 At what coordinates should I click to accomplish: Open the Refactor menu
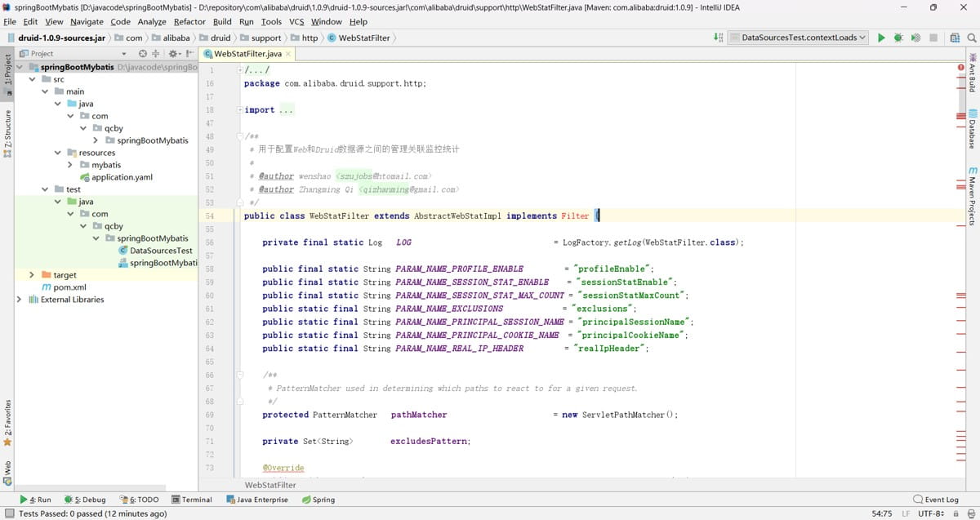coord(189,21)
